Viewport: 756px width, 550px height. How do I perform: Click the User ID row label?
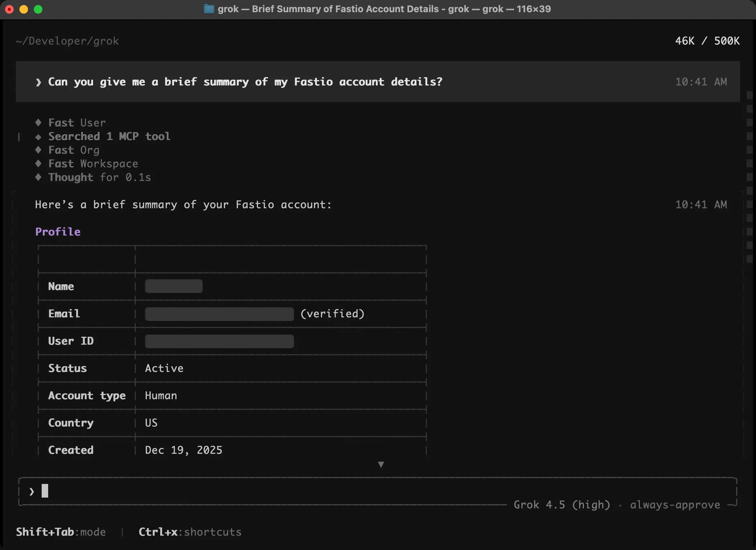[71, 341]
